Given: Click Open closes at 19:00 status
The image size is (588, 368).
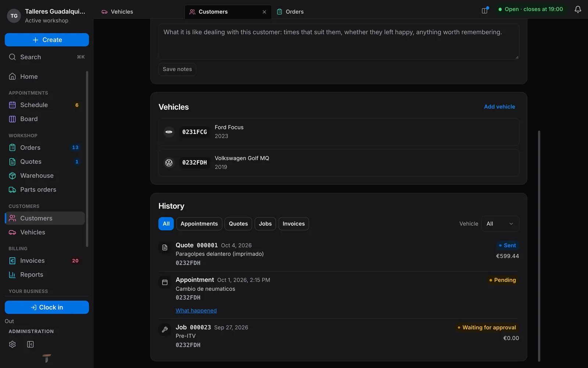Looking at the screenshot, I should 530,9.
